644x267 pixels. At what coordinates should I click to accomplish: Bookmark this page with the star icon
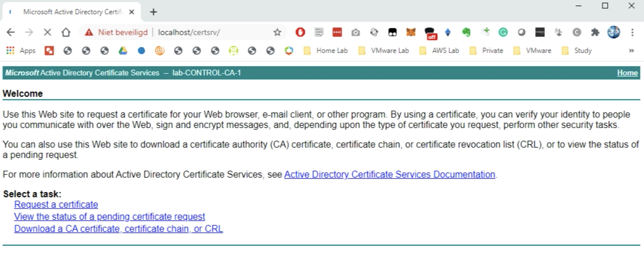pos(277,32)
